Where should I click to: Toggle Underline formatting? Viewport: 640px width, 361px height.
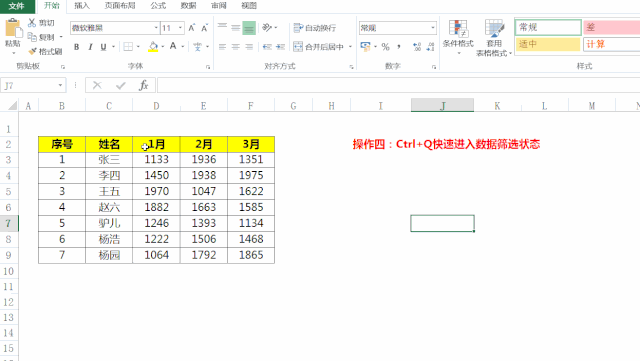(103, 47)
